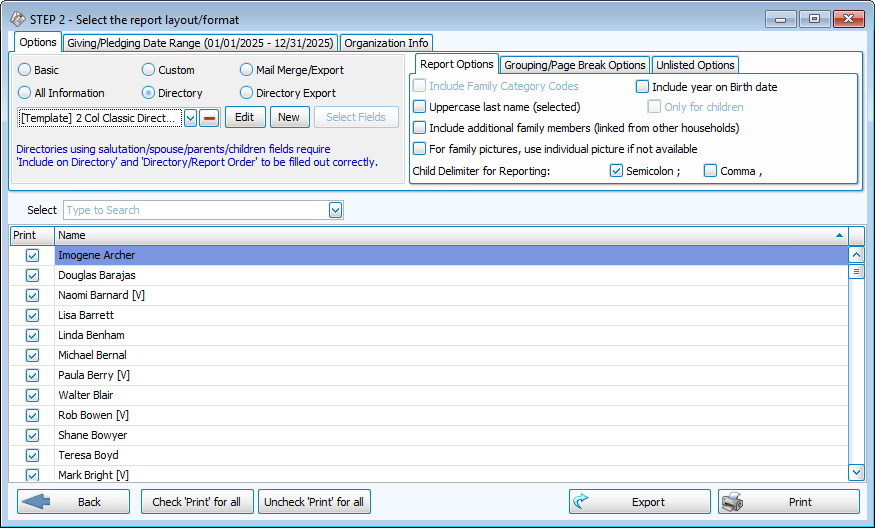Toggle the Comma child delimiter checkbox
This screenshot has width=875, height=528.
coord(710,171)
